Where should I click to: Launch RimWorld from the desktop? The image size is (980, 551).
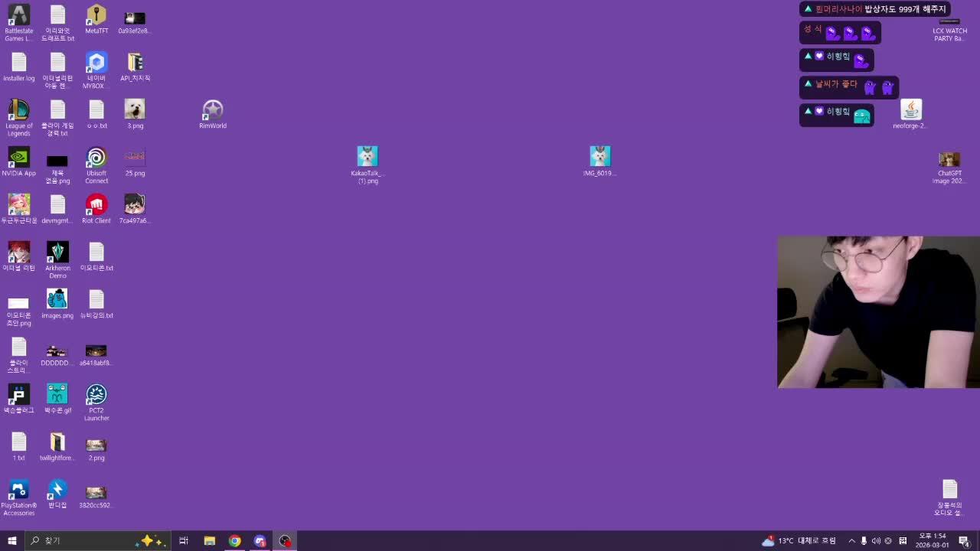(x=213, y=114)
